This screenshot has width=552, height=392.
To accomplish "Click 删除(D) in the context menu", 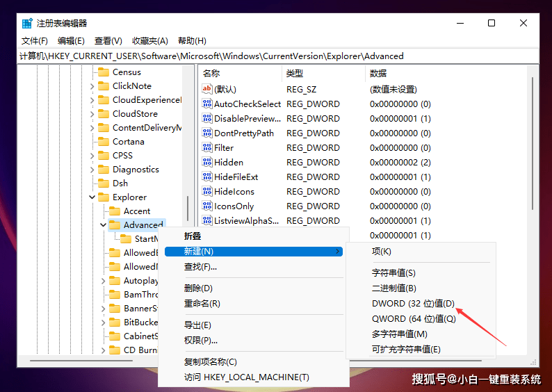I will (x=198, y=288).
